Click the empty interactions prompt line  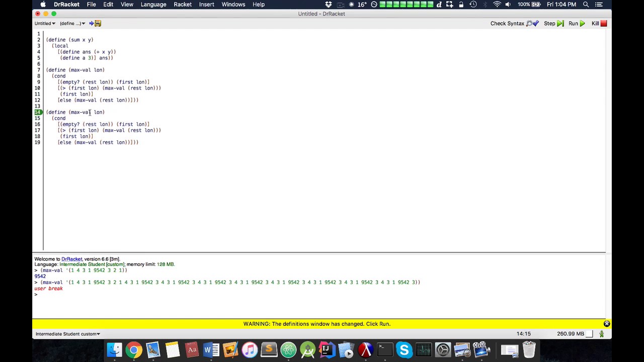click(319, 295)
